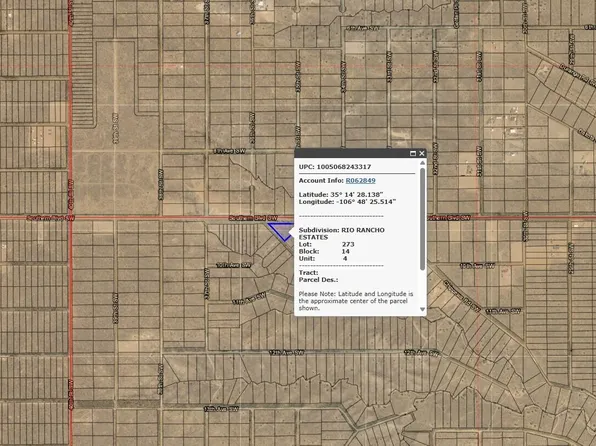
Task: Click the 13th Ave SW street label
Action: coord(221,409)
